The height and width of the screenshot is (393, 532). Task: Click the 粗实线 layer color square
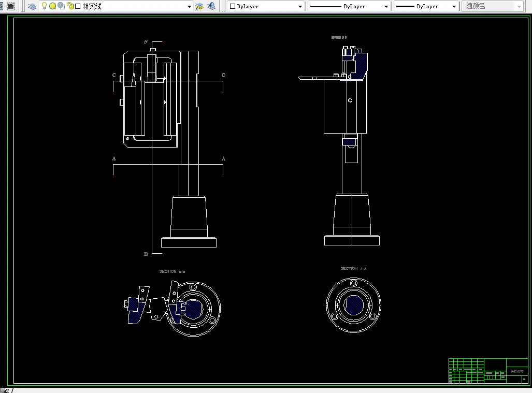click(78, 6)
